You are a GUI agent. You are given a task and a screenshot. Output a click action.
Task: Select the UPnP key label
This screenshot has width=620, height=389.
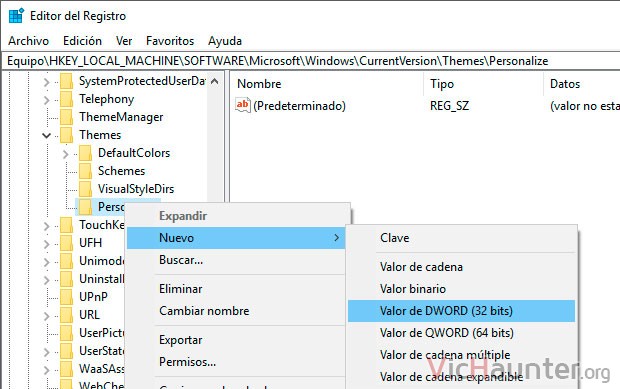pos(93,297)
